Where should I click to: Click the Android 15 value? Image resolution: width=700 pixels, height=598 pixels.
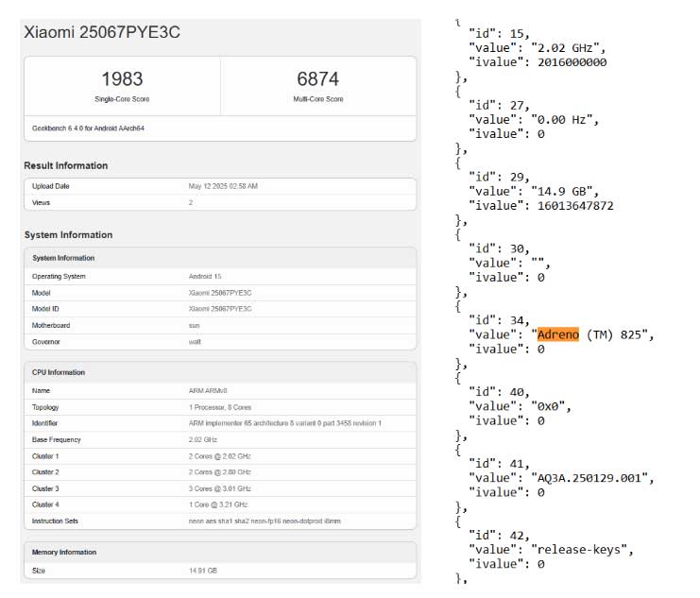[x=205, y=277]
